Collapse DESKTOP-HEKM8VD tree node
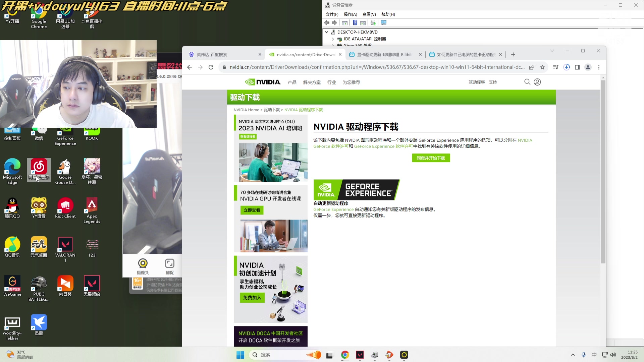The width and height of the screenshot is (644, 362). click(x=327, y=32)
